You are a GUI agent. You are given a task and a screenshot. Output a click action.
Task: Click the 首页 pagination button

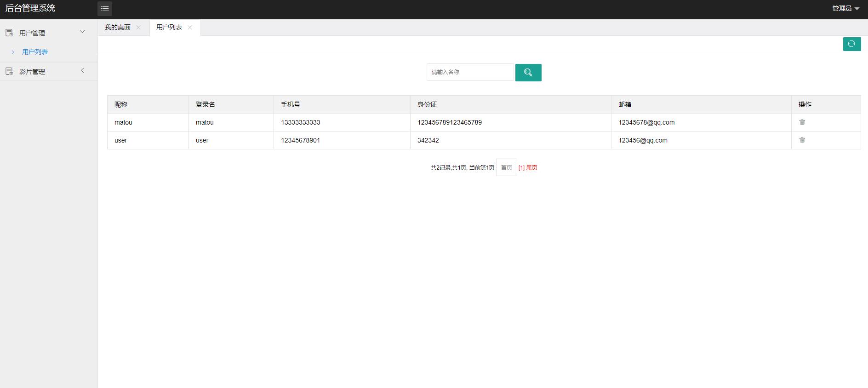point(506,168)
